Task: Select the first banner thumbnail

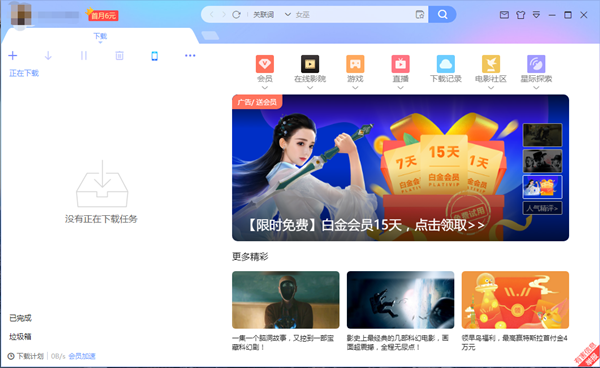Action: tap(542, 135)
